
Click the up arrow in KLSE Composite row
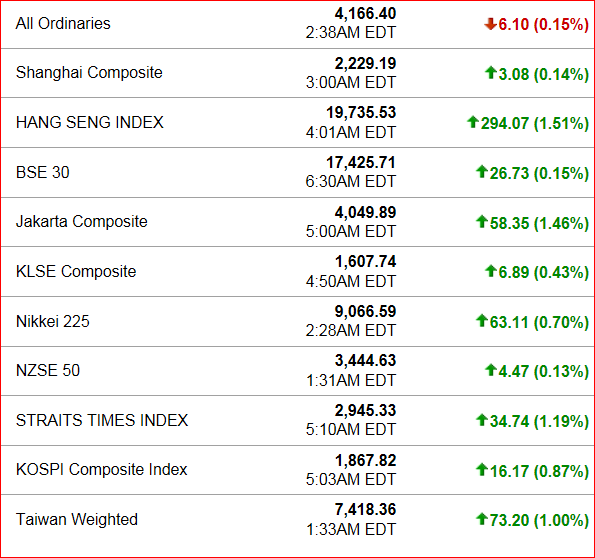pyautogui.click(x=491, y=271)
